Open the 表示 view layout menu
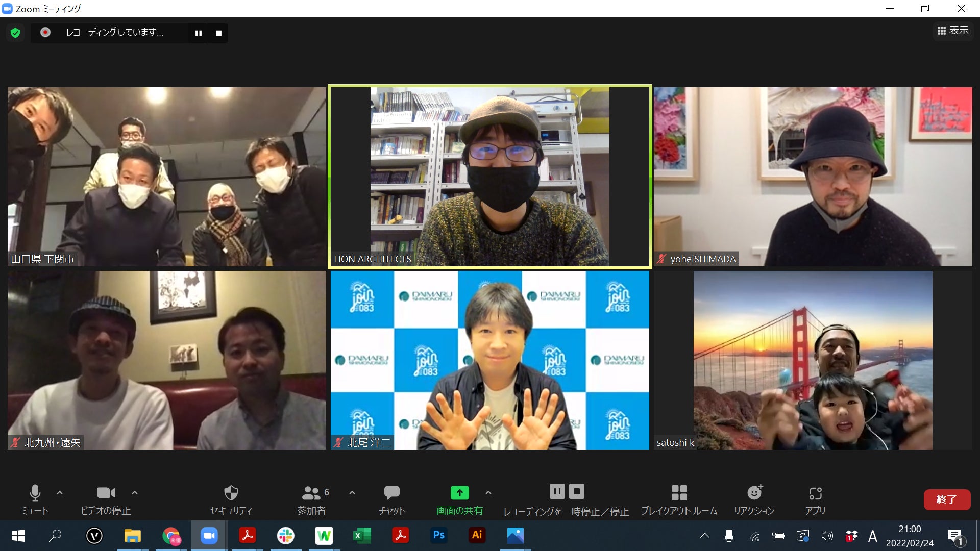980x551 pixels. pos(952,31)
